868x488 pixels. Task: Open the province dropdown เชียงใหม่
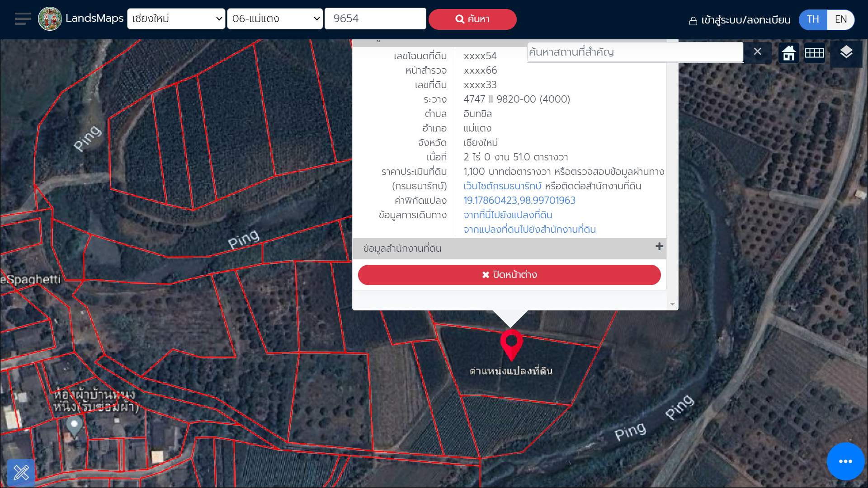[x=176, y=19]
